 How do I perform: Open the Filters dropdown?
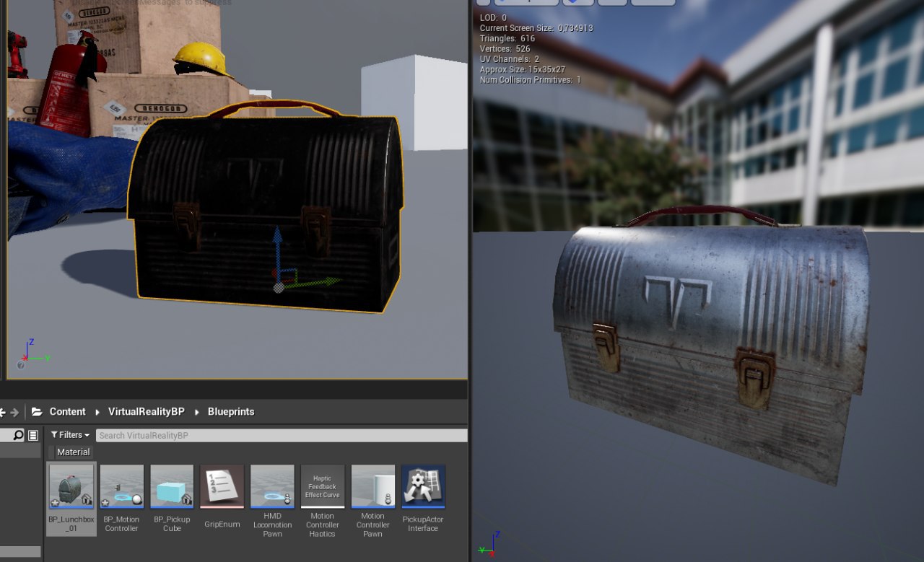point(70,435)
